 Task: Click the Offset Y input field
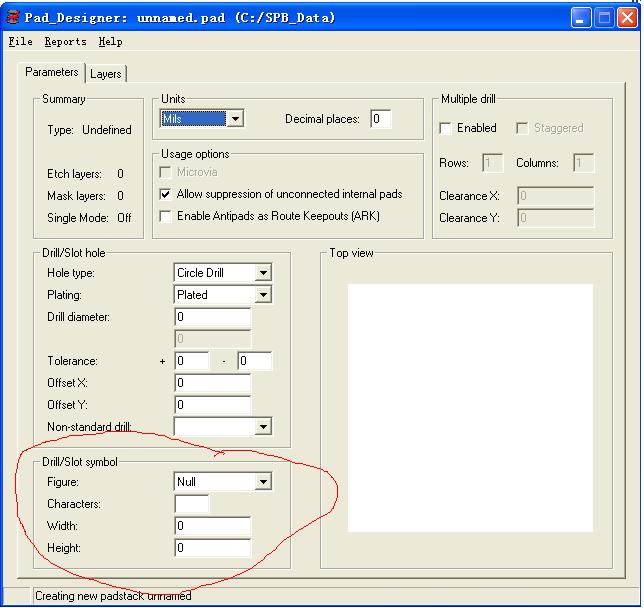coord(212,405)
